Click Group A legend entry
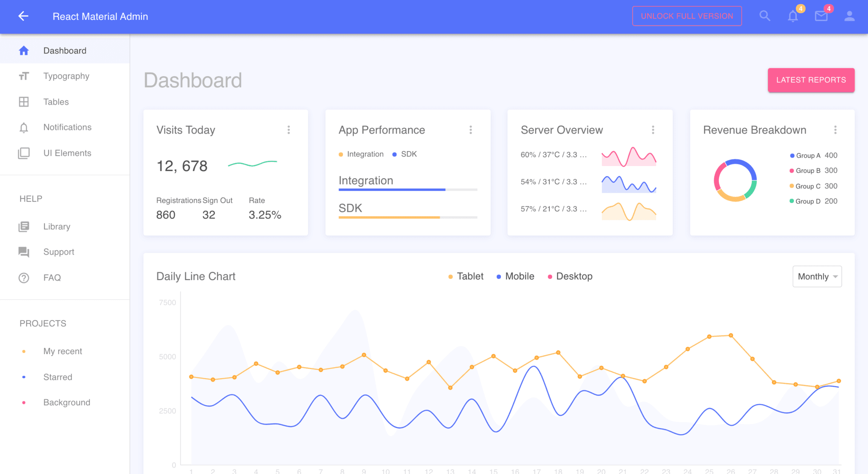The height and width of the screenshot is (474, 868). point(813,155)
